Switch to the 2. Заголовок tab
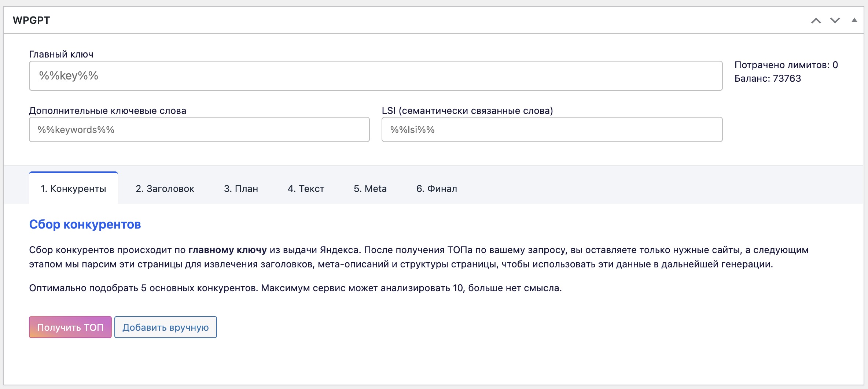 (x=165, y=188)
